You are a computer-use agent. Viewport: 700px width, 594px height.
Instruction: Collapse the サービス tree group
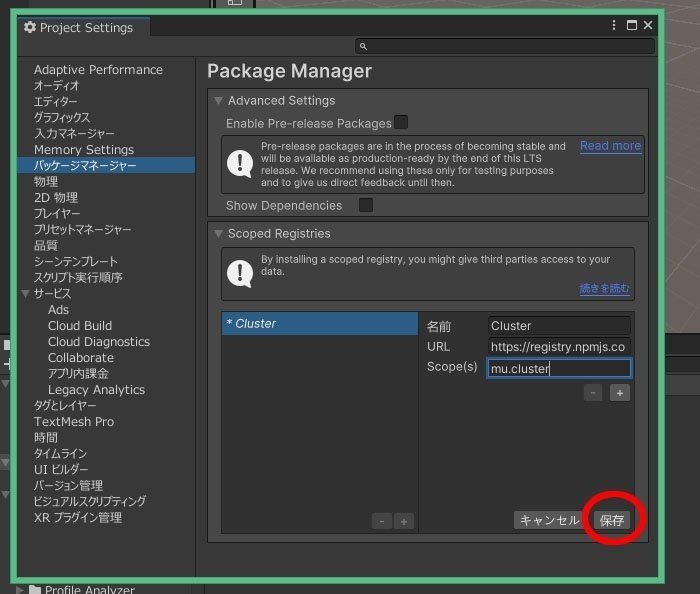pos(25,294)
